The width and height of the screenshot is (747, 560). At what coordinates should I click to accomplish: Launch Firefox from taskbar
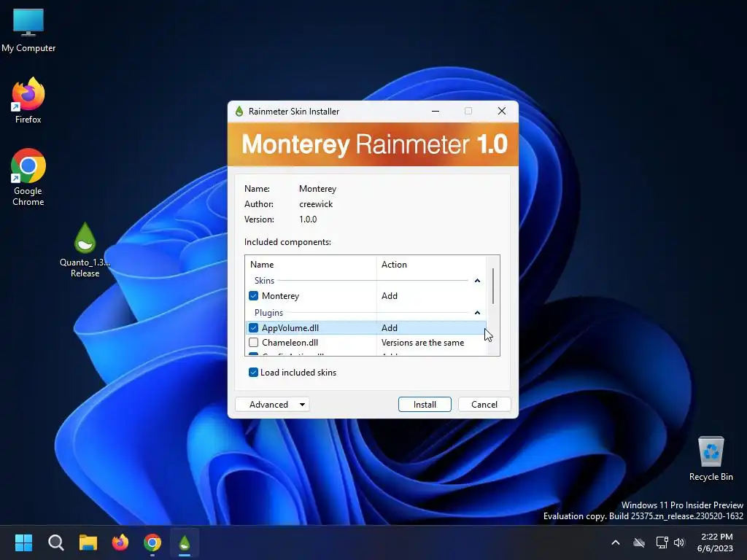tap(120, 542)
